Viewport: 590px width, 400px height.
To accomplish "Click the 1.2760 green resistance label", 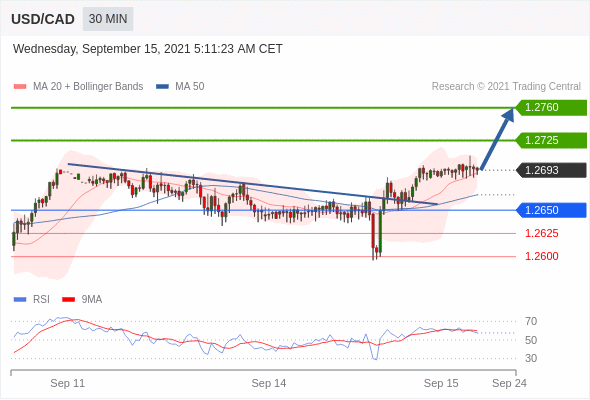I will [x=551, y=108].
